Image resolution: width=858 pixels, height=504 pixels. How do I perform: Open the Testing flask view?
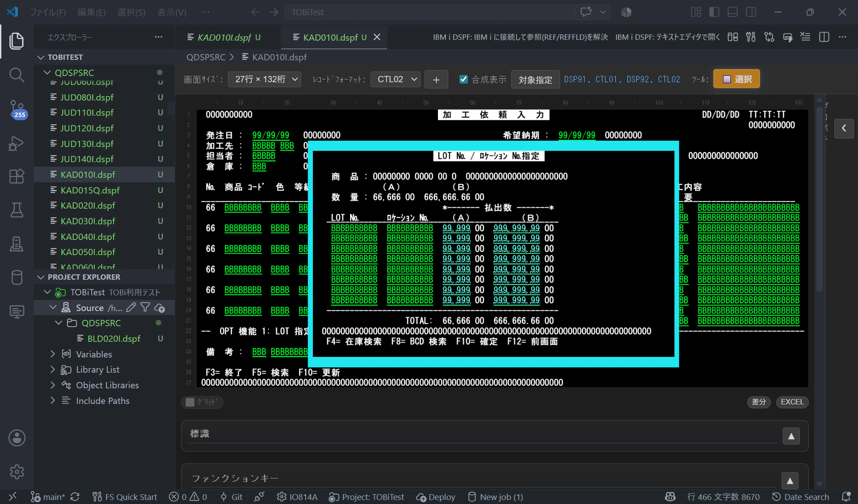point(17,210)
